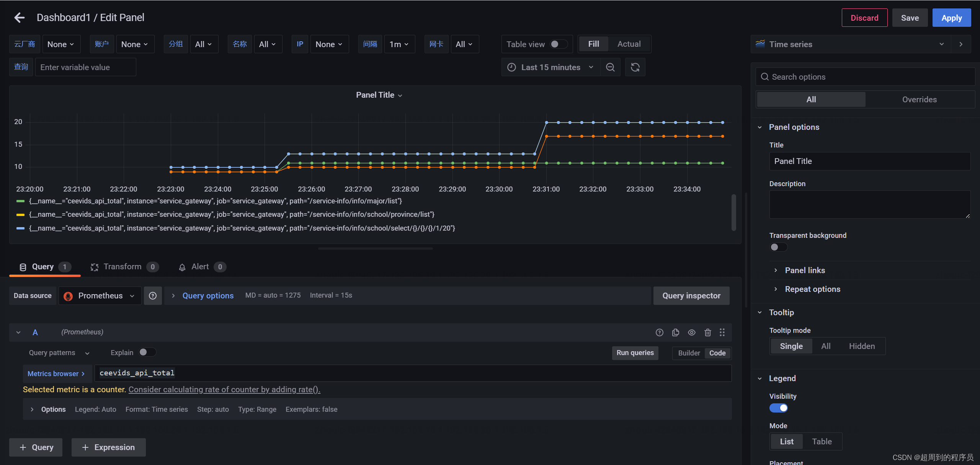This screenshot has width=980, height=465.
Task: Switch query editor to Code
Action: click(x=717, y=353)
